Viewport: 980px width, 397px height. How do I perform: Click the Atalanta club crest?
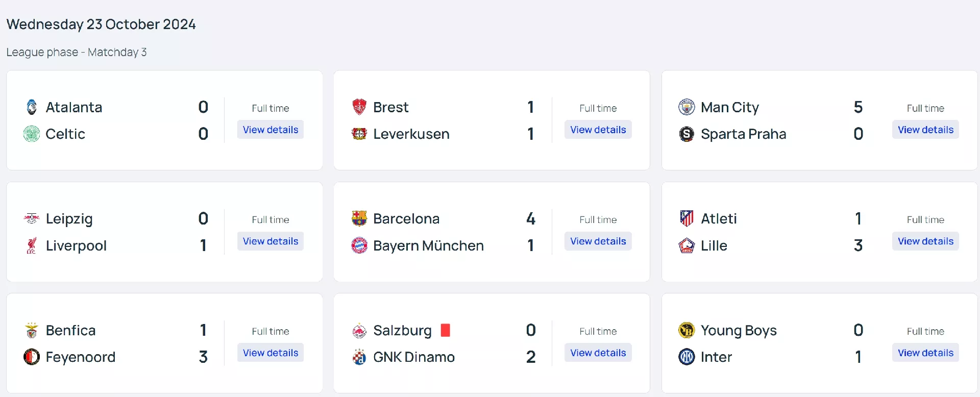pos(32,107)
